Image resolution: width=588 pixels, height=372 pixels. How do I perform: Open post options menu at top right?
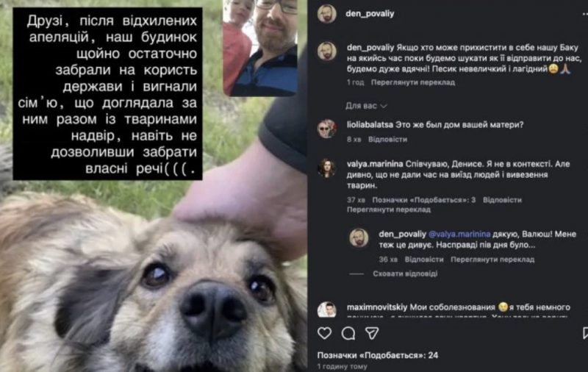585,14
